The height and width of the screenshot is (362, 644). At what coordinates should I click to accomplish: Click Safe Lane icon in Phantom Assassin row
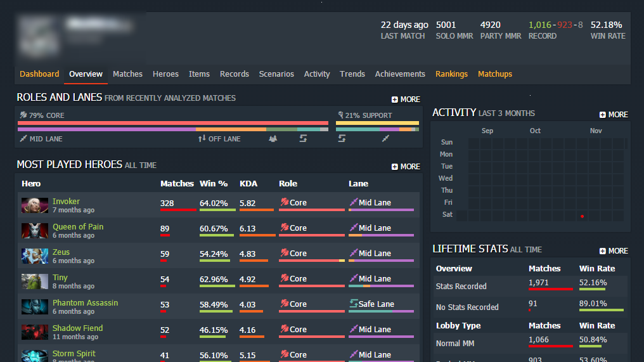tap(353, 304)
